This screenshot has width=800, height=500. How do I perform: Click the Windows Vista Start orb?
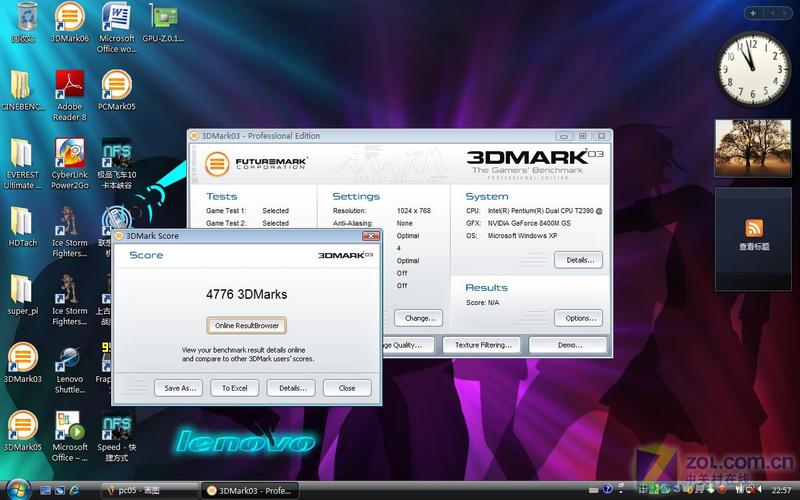click(x=19, y=489)
